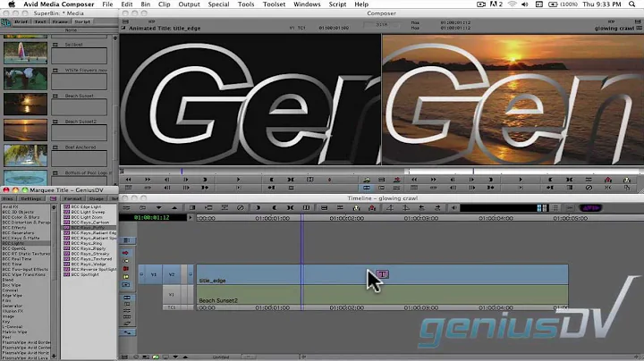Open the Bin menu

[146, 4]
